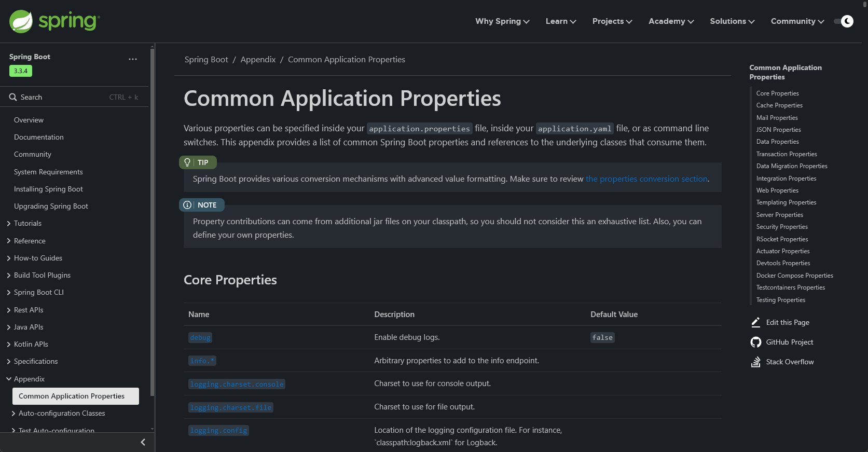This screenshot has height=452, width=868.
Task: Jump to Security Properties in page outline
Action: tap(782, 227)
